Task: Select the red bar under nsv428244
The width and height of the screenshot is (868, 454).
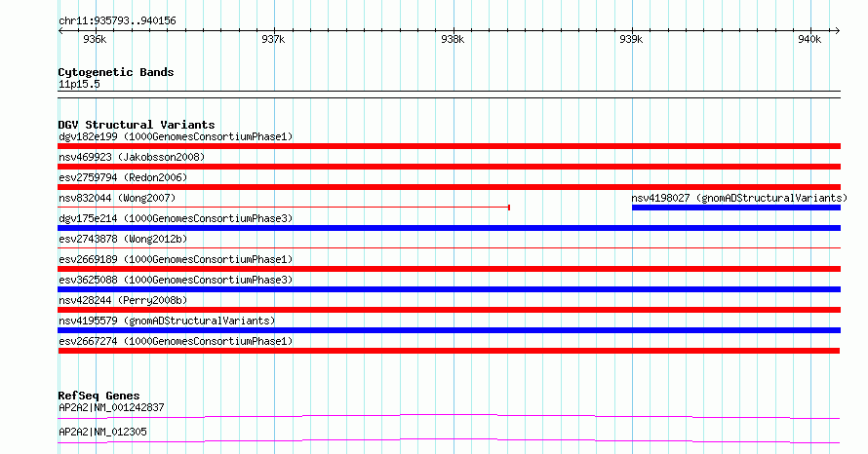Action: click(449, 310)
